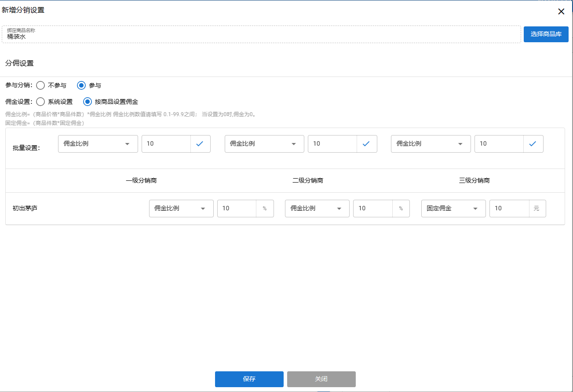Focus first batch value input field
This screenshot has width=573, height=392.
pyautogui.click(x=166, y=144)
